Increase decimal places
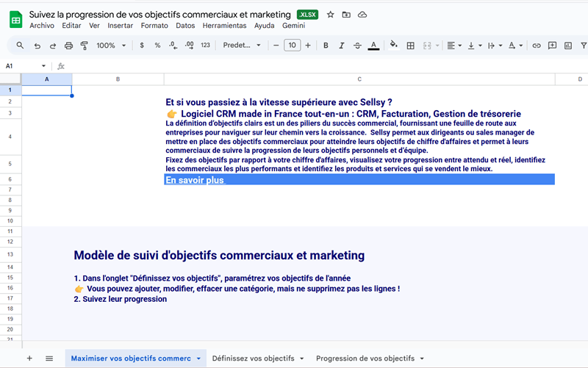Screen dimensions: 588x368 pyautogui.click(x=189, y=46)
